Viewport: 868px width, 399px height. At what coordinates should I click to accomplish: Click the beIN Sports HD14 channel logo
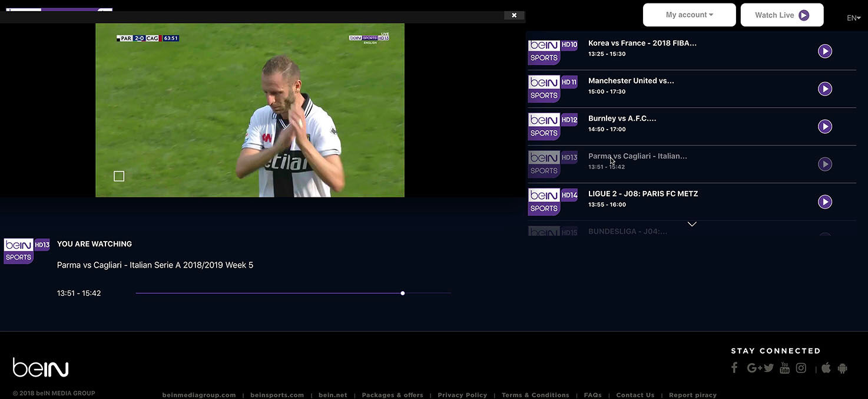(x=553, y=202)
